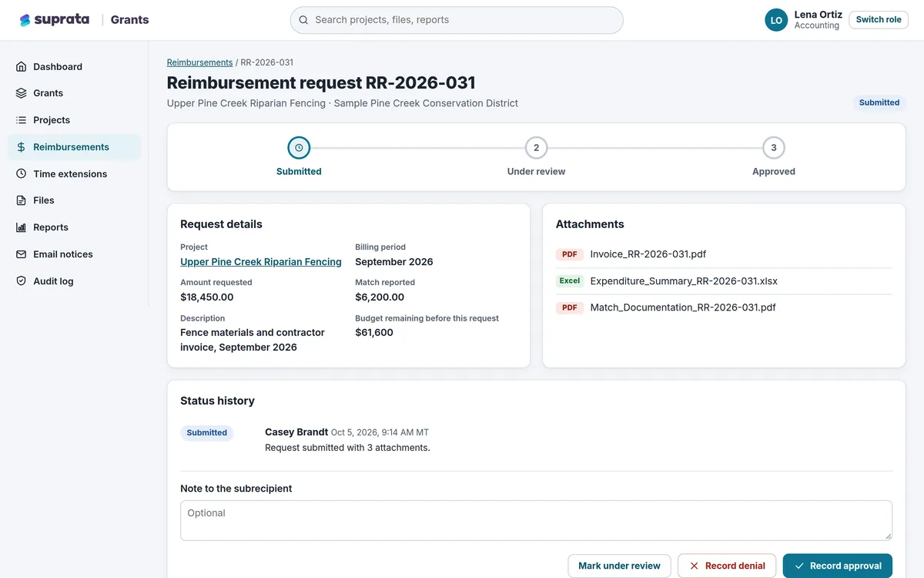
Task: Click the Files document icon in sidebar
Action: click(x=22, y=200)
